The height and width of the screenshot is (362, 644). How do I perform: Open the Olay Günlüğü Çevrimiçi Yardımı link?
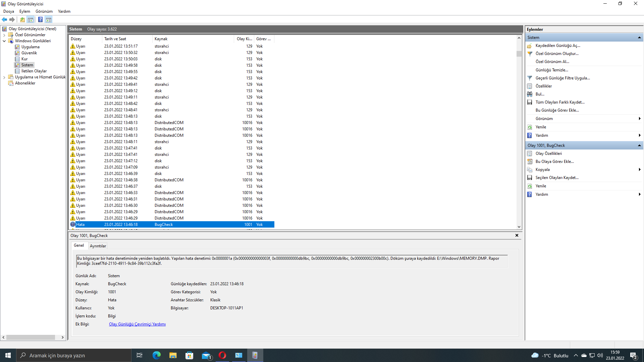tap(137, 324)
